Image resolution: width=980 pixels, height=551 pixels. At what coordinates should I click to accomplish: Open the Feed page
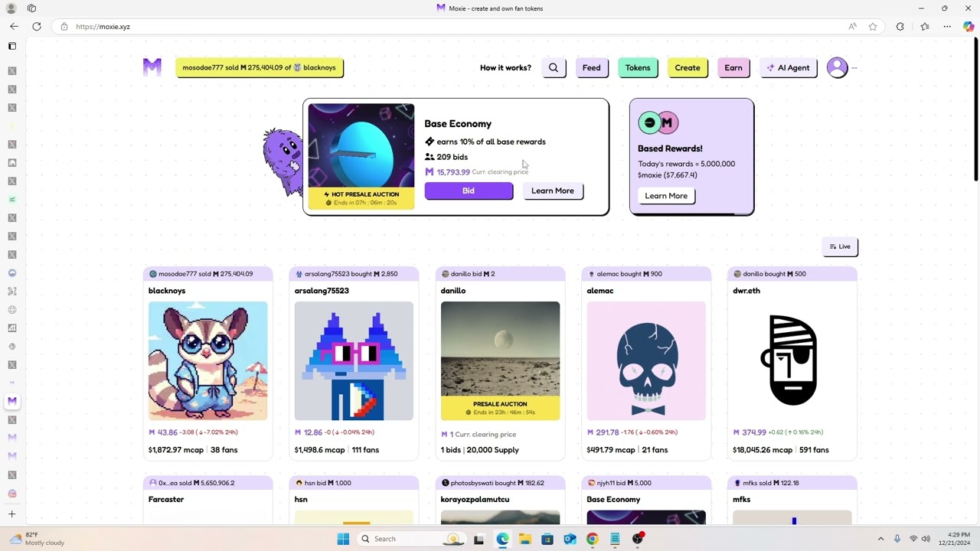pyautogui.click(x=592, y=67)
